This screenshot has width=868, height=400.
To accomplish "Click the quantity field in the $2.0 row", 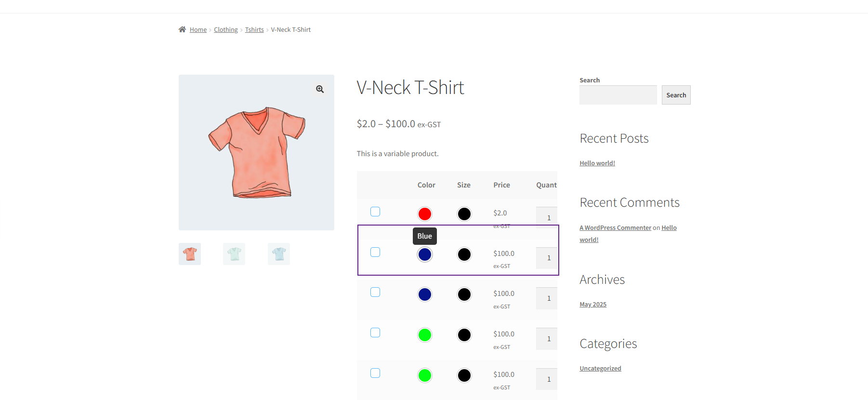I will (x=547, y=217).
